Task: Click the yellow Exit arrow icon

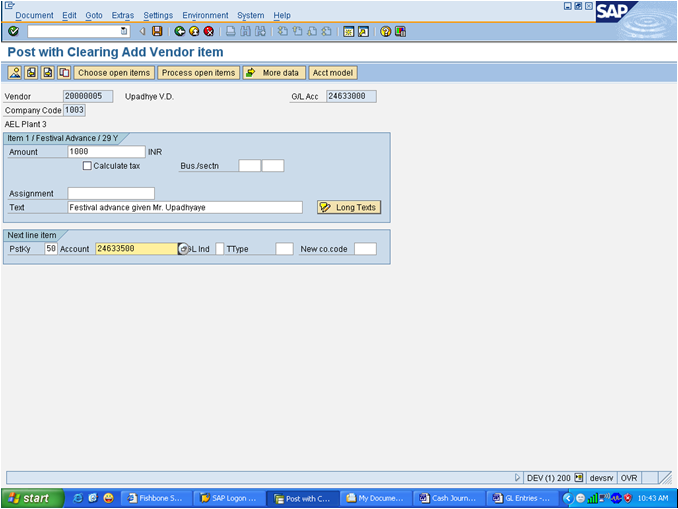Action: [x=194, y=31]
